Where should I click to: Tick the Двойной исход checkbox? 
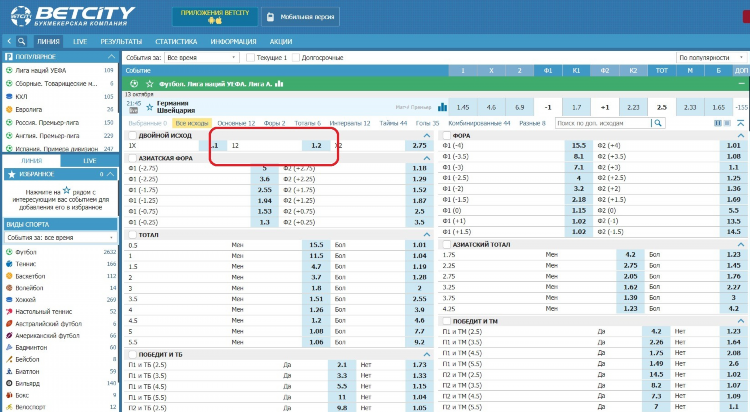pos(132,135)
